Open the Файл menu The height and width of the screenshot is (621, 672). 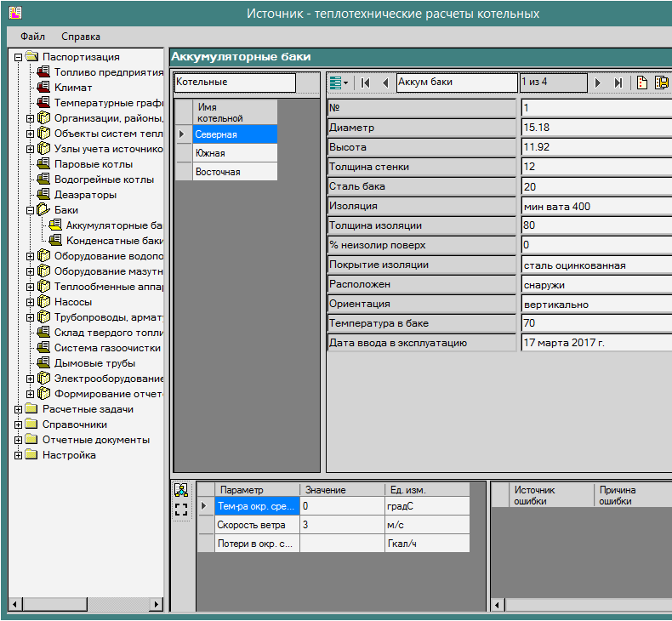pos(33,37)
